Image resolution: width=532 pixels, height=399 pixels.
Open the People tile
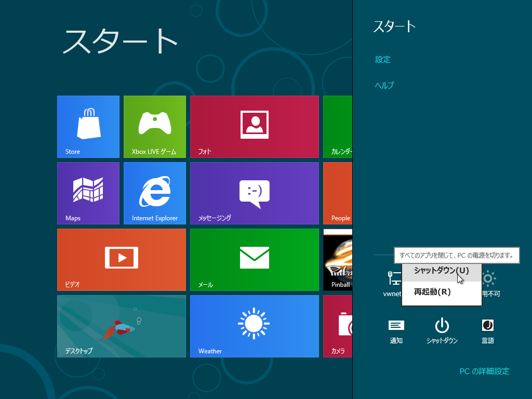pos(338,193)
